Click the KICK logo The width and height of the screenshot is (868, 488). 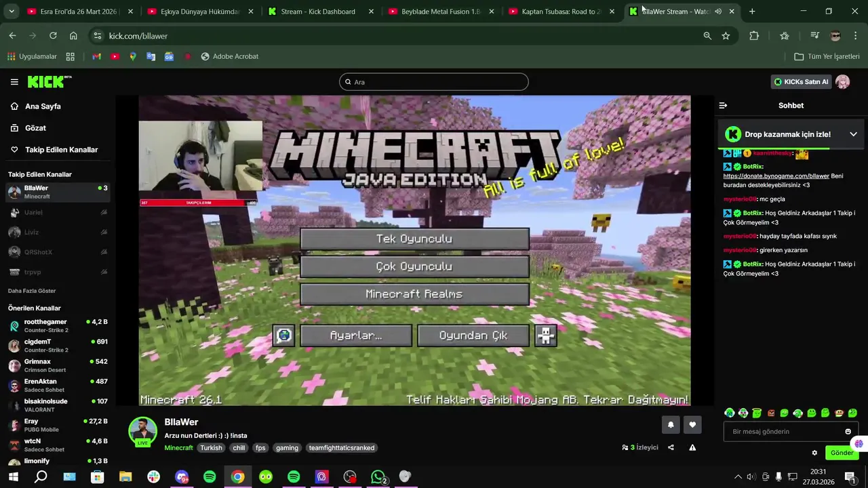(x=49, y=82)
